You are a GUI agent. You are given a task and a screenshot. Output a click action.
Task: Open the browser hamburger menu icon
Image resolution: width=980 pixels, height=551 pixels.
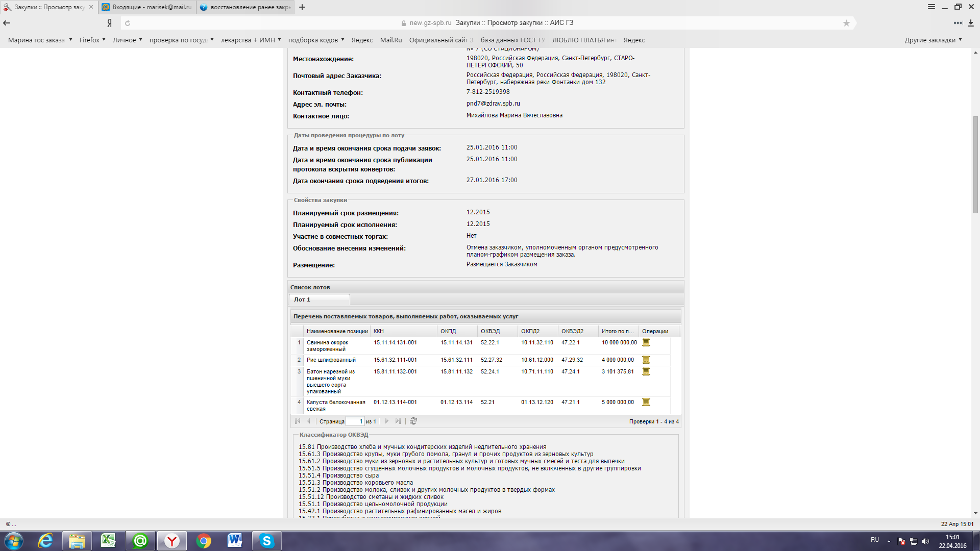tap(932, 7)
